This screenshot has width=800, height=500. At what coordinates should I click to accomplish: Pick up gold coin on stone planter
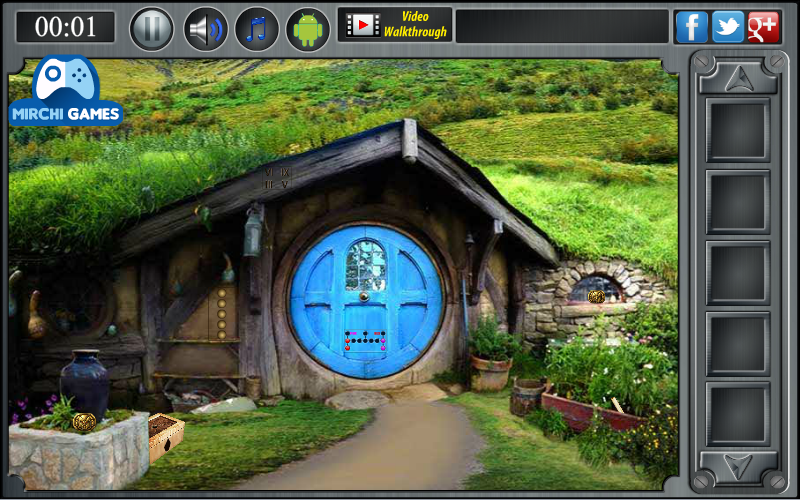pyautogui.click(x=84, y=422)
